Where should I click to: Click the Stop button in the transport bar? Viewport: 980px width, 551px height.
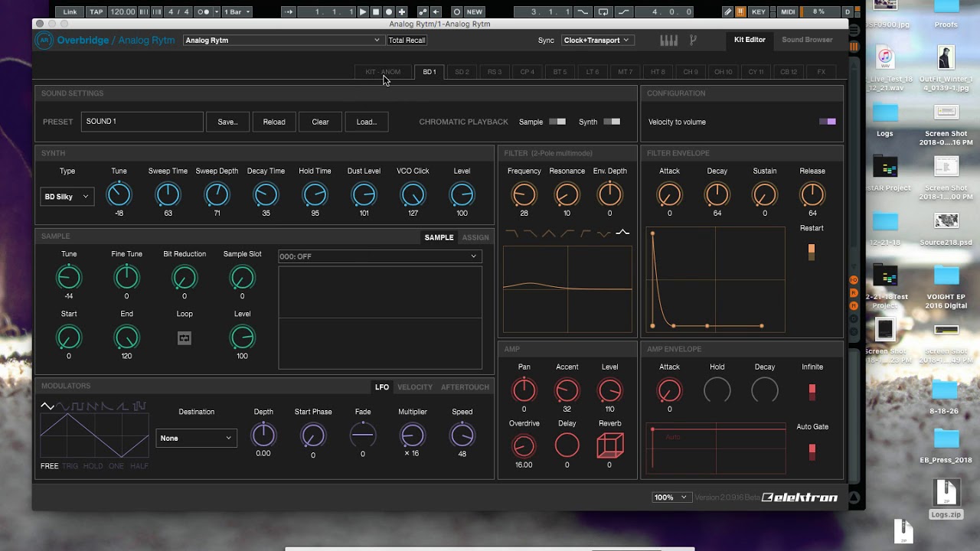click(376, 12)
